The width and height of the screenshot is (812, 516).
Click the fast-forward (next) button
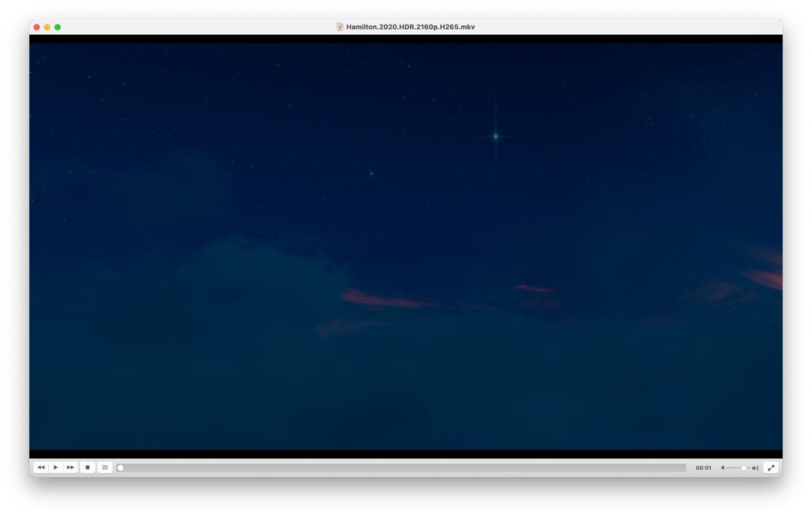pos(70,467)
